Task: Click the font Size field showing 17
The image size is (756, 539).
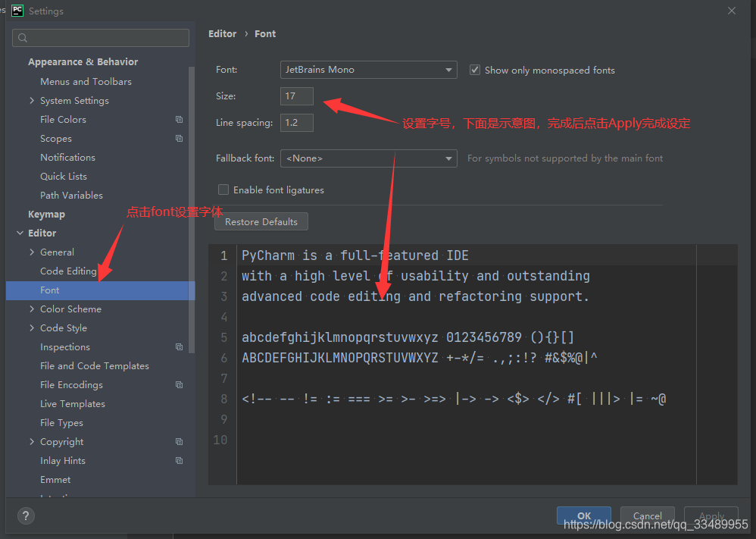Action: pyautogui.click(x=296, y=96)
